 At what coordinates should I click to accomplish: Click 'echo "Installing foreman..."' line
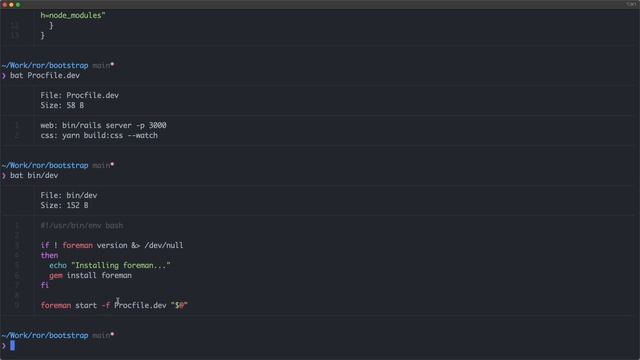(110, 265)
